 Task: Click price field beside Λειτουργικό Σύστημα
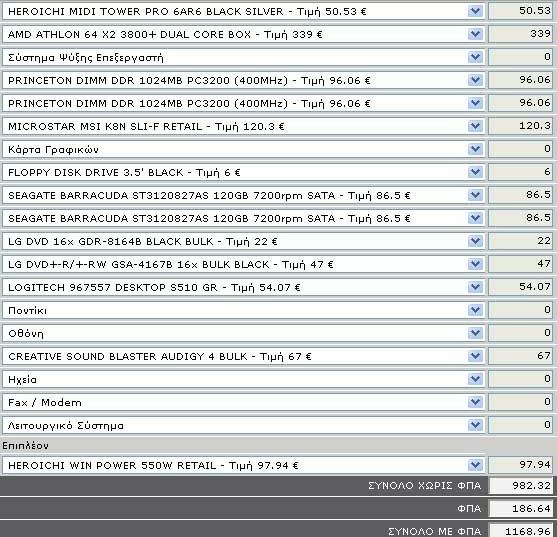tap(520, 425)
